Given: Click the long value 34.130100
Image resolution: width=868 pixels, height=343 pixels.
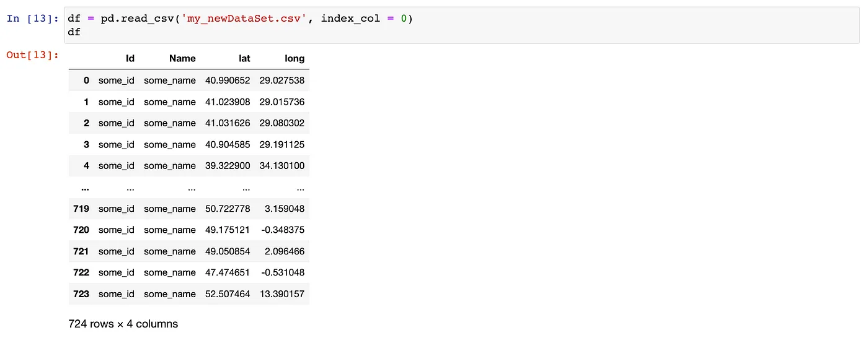Looking at the screenshot, I should click(282, 166).
